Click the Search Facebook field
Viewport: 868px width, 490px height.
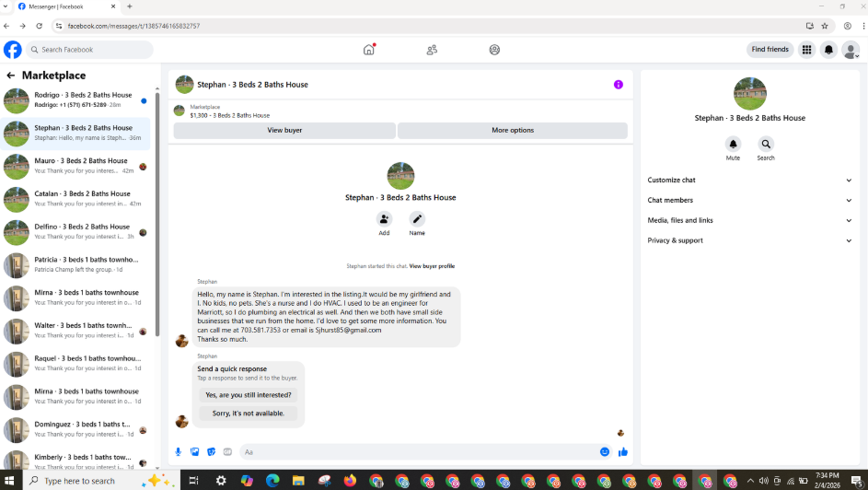(x=89, y=50)
